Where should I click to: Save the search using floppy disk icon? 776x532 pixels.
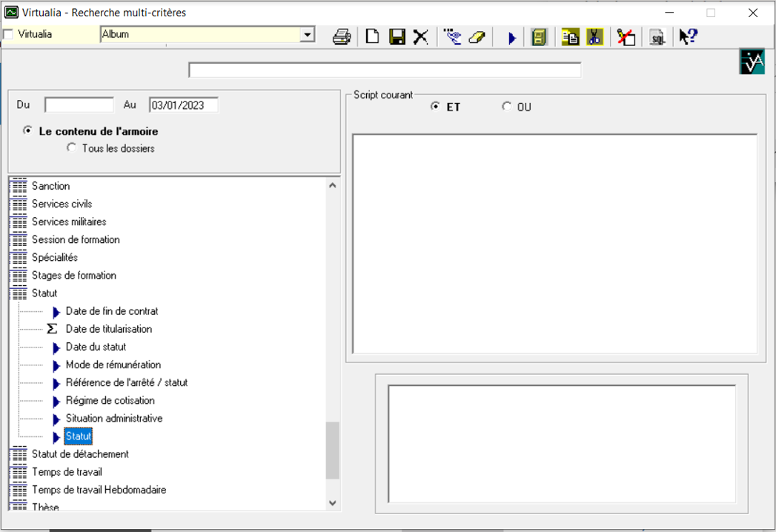click(x=397, y=37)
